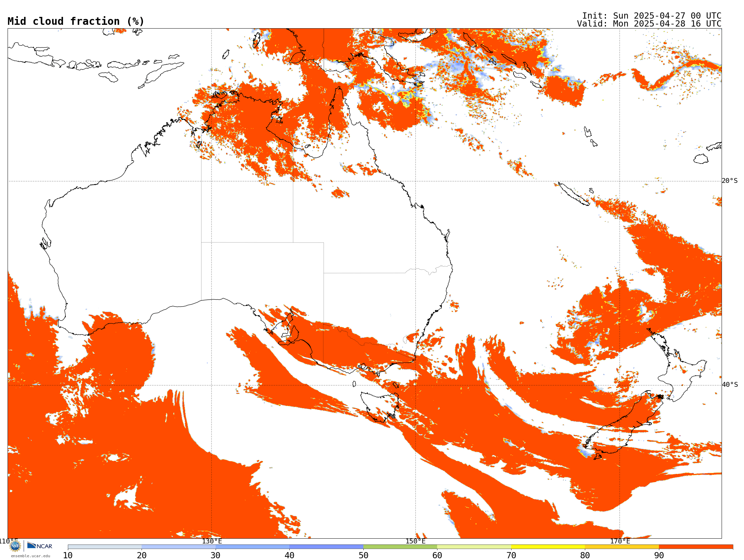This screenshot has width=744, height=560.
Task: Click the 30–40 blue colorbar segment
Action: [252, 547]
